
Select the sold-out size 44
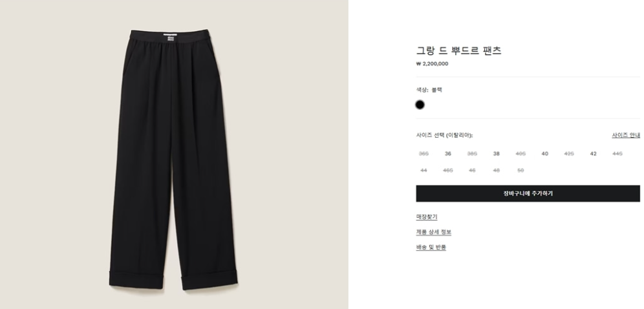(424, 170)
